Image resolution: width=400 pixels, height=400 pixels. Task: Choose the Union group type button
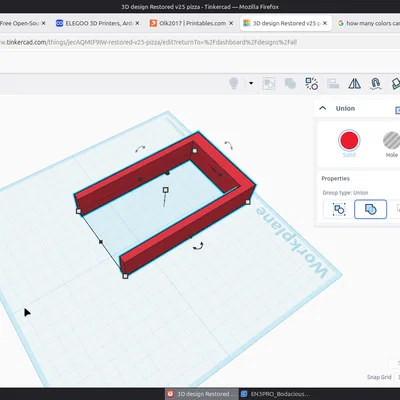[370, 209]
